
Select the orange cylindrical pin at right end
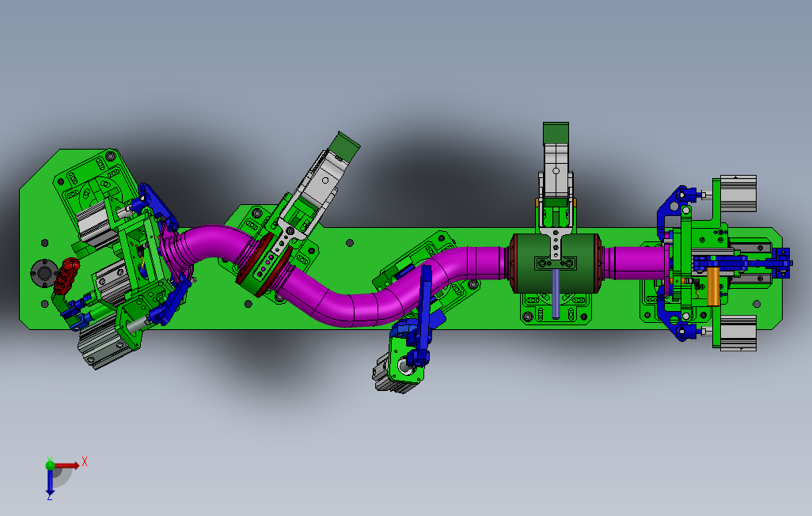point(713,286)
